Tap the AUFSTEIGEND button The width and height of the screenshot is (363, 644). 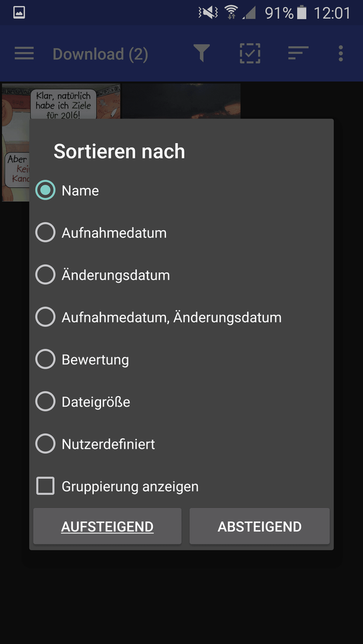(x=107, y=526)
